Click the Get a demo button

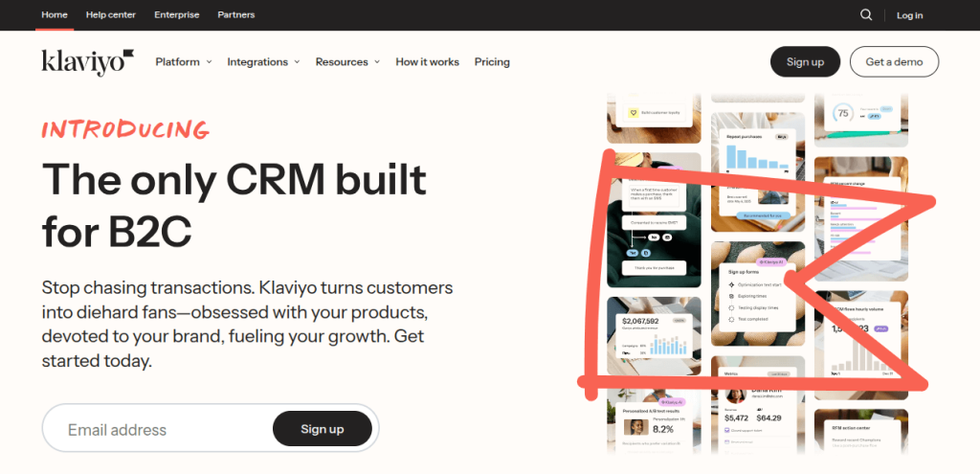click(895, 62)
